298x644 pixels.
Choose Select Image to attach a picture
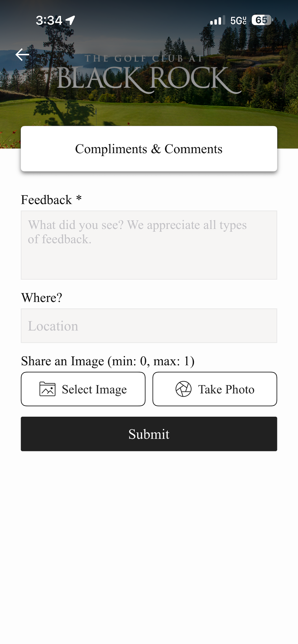pyautogui.click(x=83, y=389)
